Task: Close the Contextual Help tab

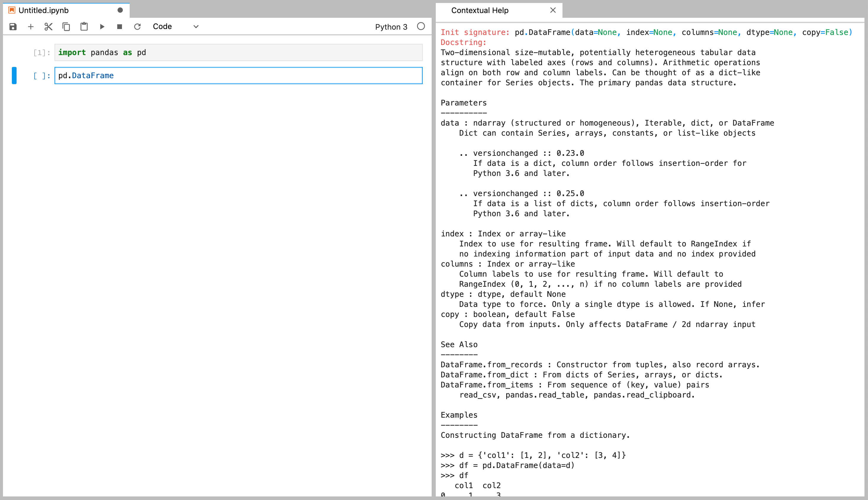Action: click(x=553, y=10)
